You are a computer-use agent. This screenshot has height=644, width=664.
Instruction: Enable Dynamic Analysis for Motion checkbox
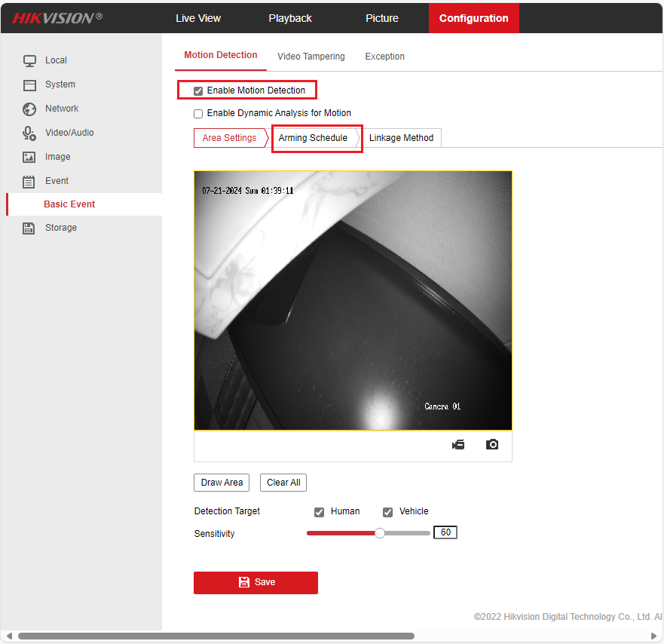pyautogui.click(x=198, y=114)
